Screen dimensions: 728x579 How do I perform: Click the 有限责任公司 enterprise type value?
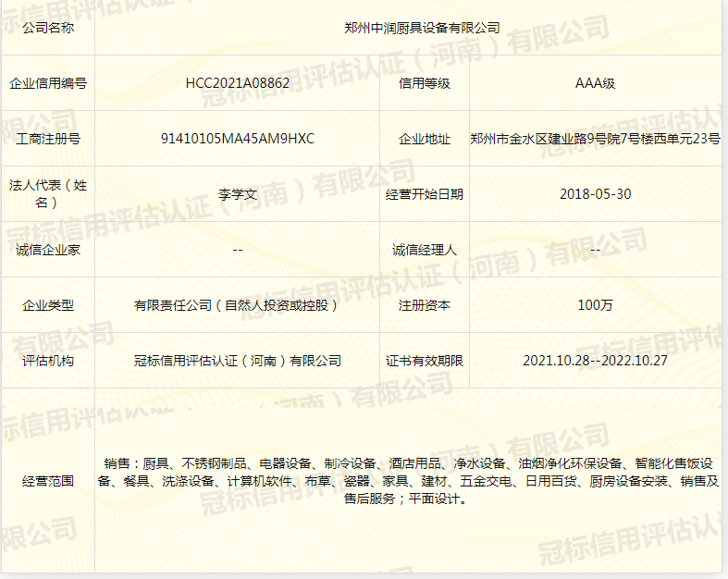pos(238,305)
